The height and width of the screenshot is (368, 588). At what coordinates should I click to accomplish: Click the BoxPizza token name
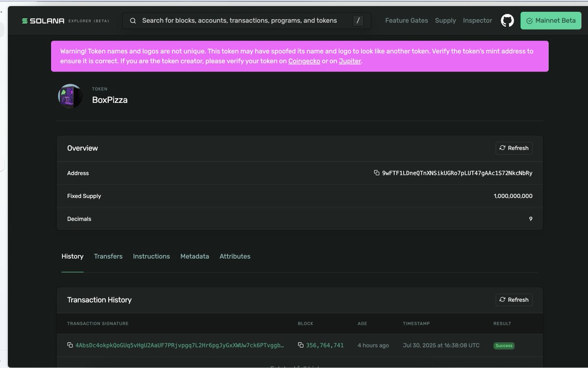tap(110, 100)
